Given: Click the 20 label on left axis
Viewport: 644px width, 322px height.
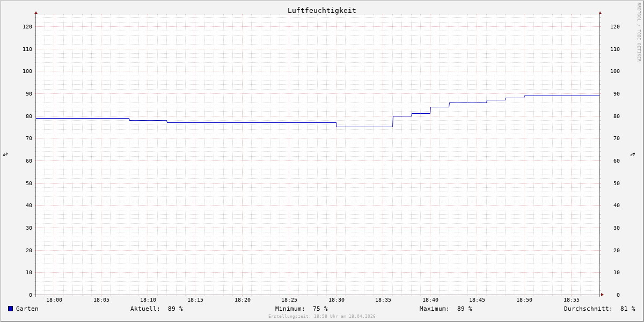Looking at the screenshot, I should coord(29,250).
